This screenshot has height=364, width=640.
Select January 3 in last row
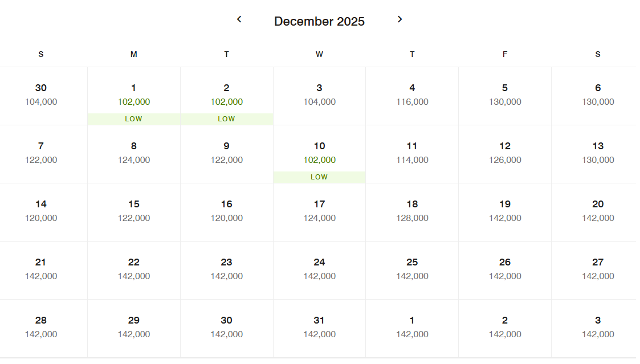coord(598,328)
